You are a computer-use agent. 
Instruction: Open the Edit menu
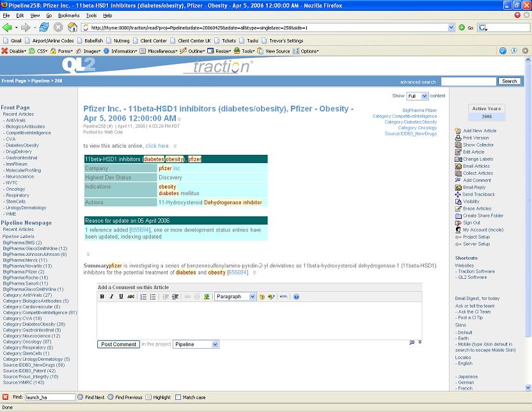point(20,15)
